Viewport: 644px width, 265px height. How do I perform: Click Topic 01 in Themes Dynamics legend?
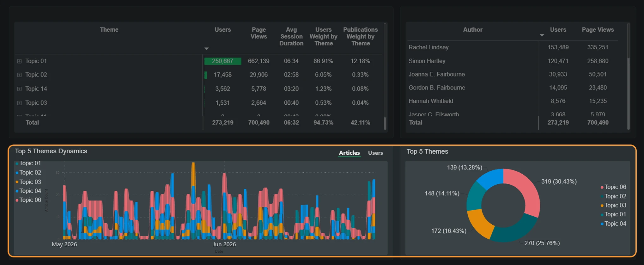pos(28,163)
